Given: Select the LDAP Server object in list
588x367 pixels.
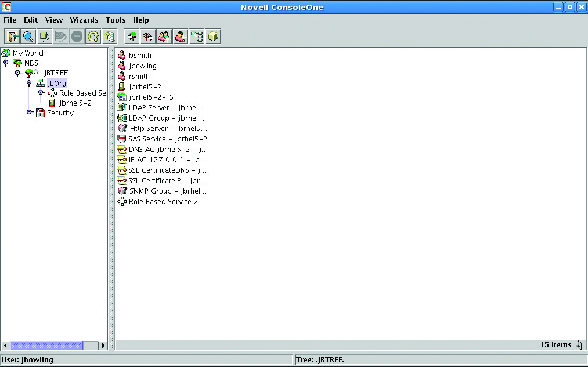Looking at the screenshot, I should click(167, 108).
